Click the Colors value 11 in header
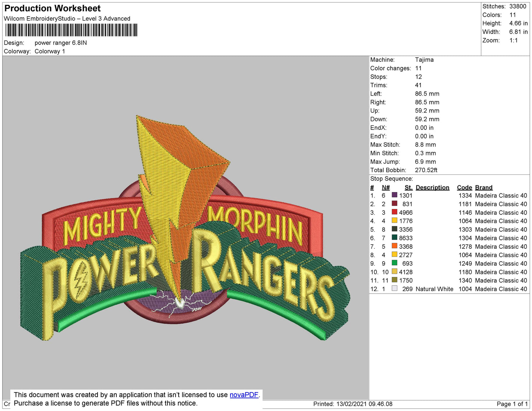The width and height of the screenshot is (532, 411). click(x=512, y=15)
